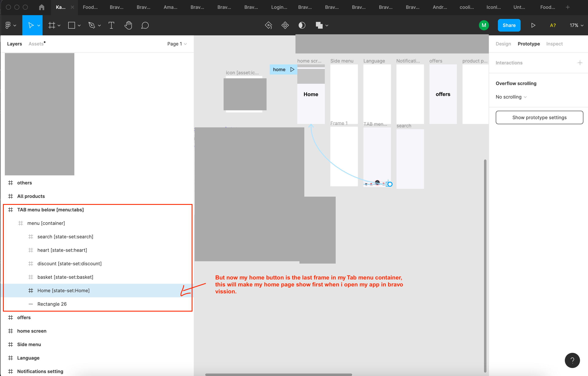588x376 pixels.
Task: Click the Share button
Action: tap(509, 25)
